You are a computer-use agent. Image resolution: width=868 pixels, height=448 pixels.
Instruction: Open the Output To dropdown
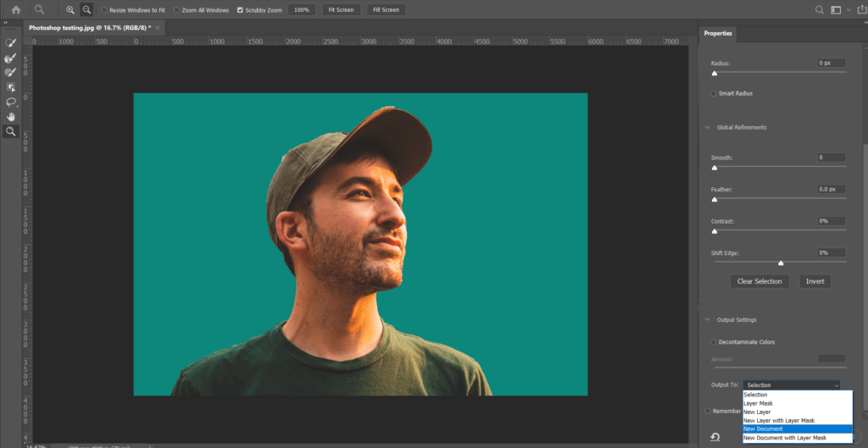(x=791, y=385)
